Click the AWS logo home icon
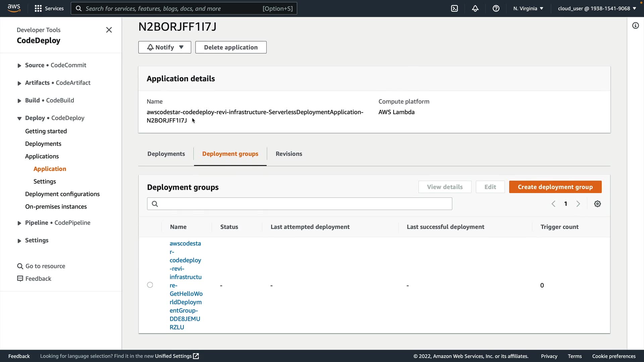The image size is (644, 362). pos(14,8)
